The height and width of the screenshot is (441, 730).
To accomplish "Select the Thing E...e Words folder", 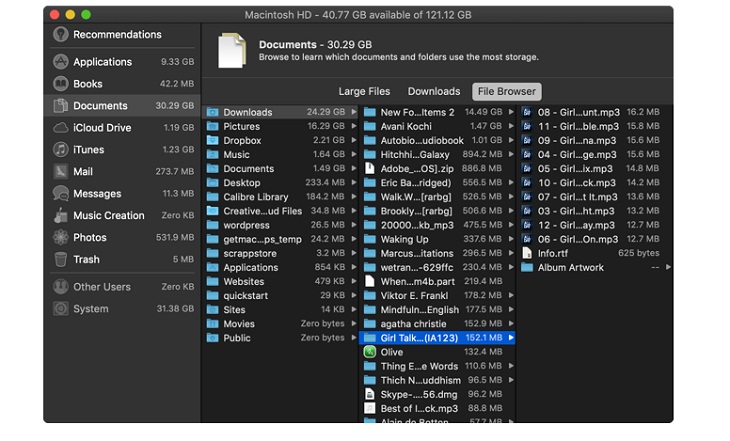I will click(x=438, y=366).
